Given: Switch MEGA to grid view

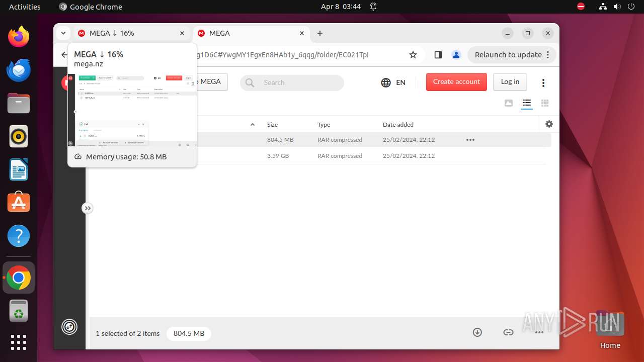Looking at the screenshot, I should click(x=545, y=103).
